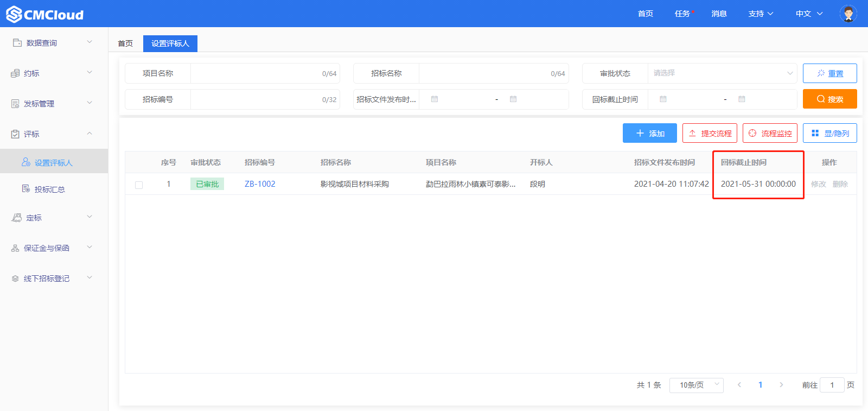Click the 显/隐列 columns button
This screenshot has width=868, height=411.
(x=830, y=133)
